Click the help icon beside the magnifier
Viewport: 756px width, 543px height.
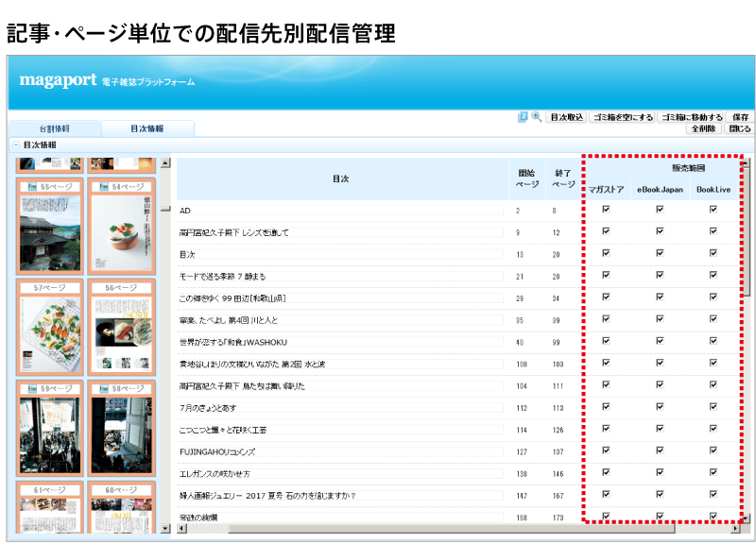tap(524, 117)
